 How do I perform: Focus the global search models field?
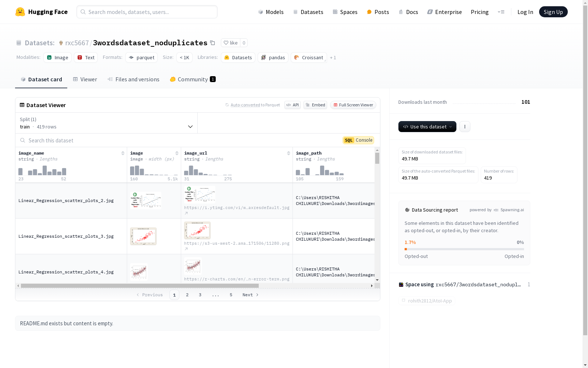point(147,12)
